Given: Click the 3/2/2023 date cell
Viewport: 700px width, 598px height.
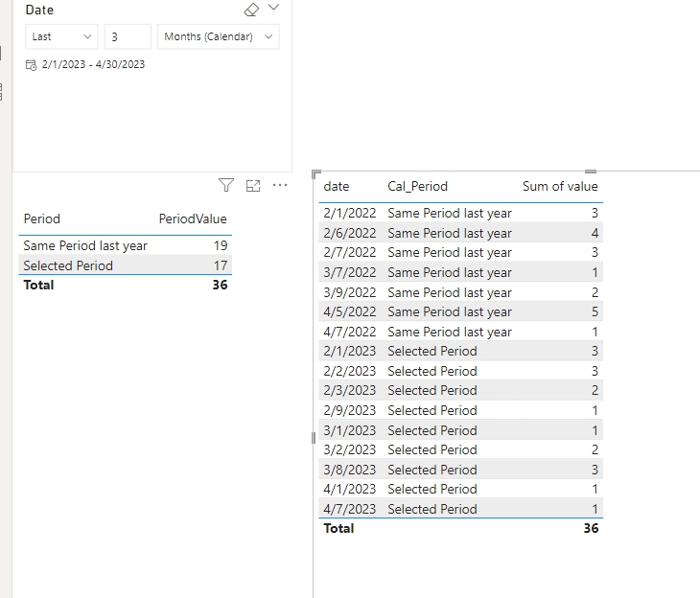Looking at the screenshot, I should (350, 449).
